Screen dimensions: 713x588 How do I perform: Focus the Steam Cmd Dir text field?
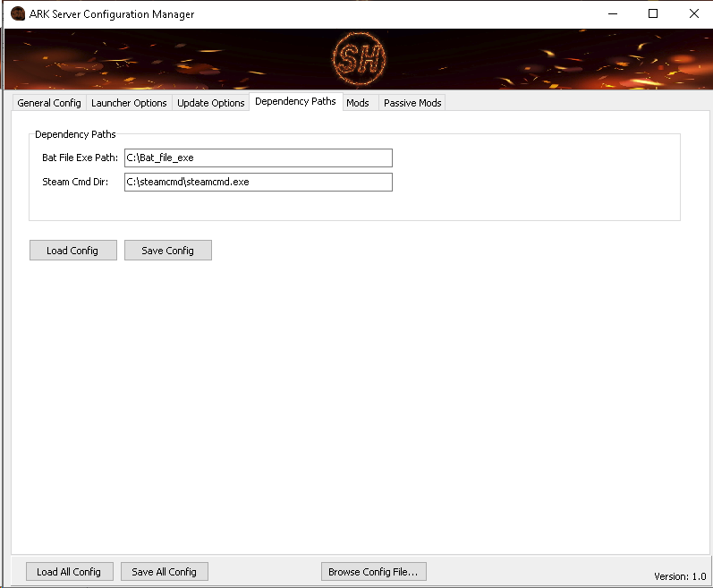pyautogui.click(x=258, y=182)
